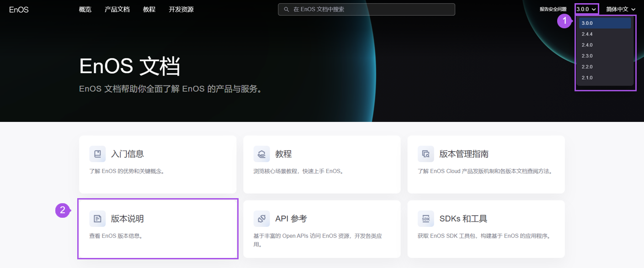Screen dimensions: 644x268
Task: Click the 版本说明 document icon
Action: (x=97, y=219)
